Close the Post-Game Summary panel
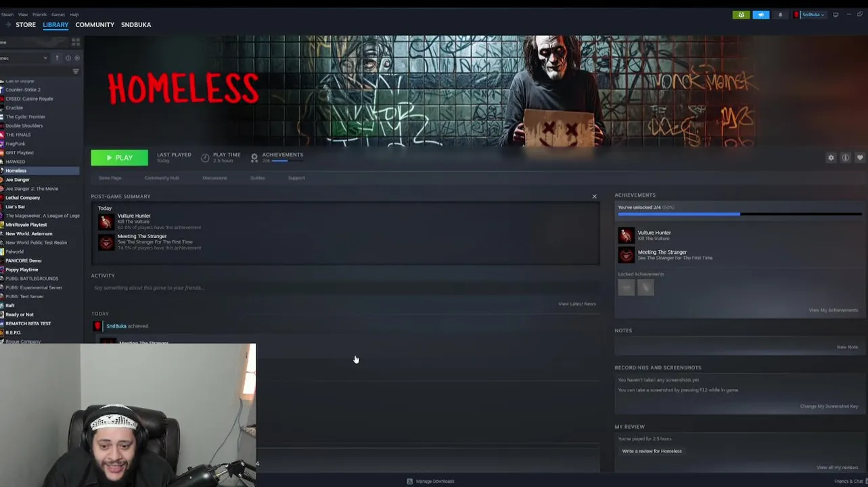 (595, 197)
